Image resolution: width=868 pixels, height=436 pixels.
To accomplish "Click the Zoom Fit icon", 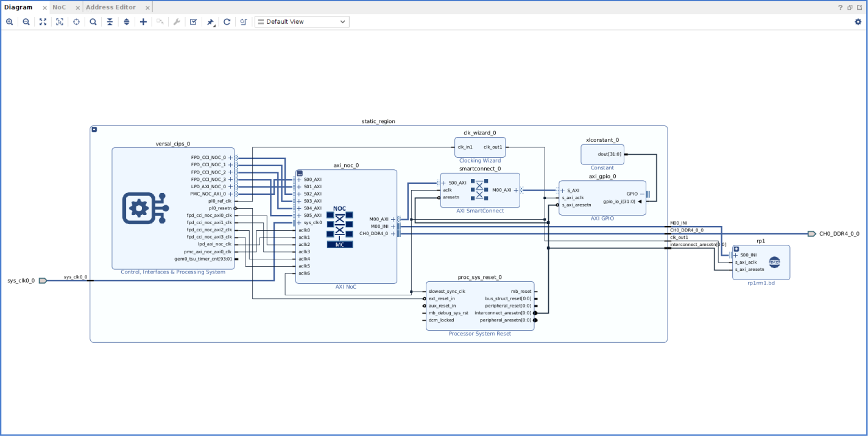I will pyautogui.click(x=42, y=21).
